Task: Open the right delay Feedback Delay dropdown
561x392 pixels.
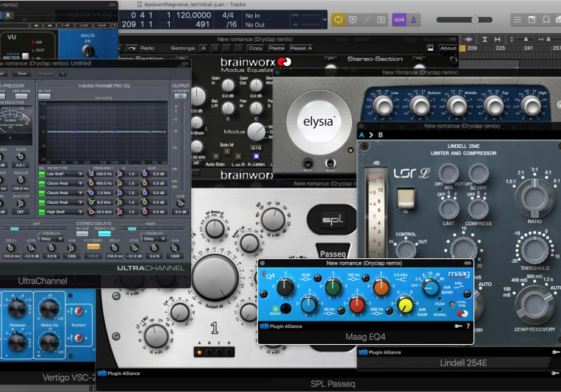Action: [x=154, y=239]
